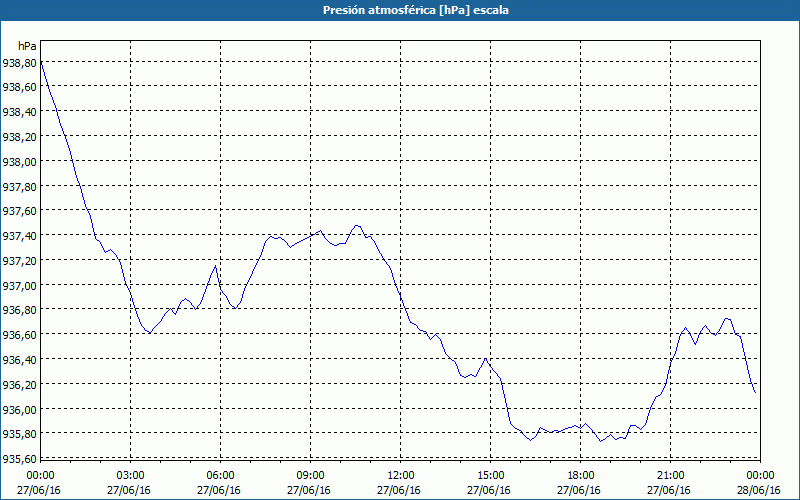Image resolution: width=800 pixels, height=500 pixels.
Task: Select the 935,80 y-axis value
Action: tap(20, 434)
